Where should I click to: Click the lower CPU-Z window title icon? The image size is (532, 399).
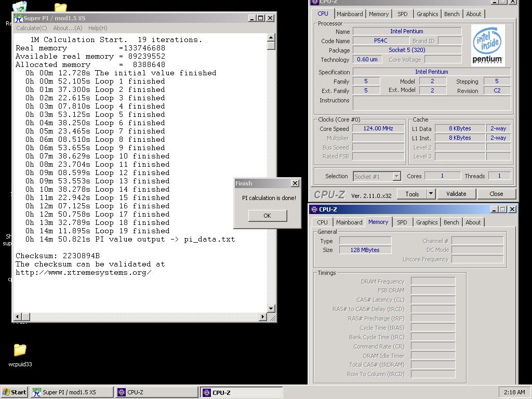point(314,209)
